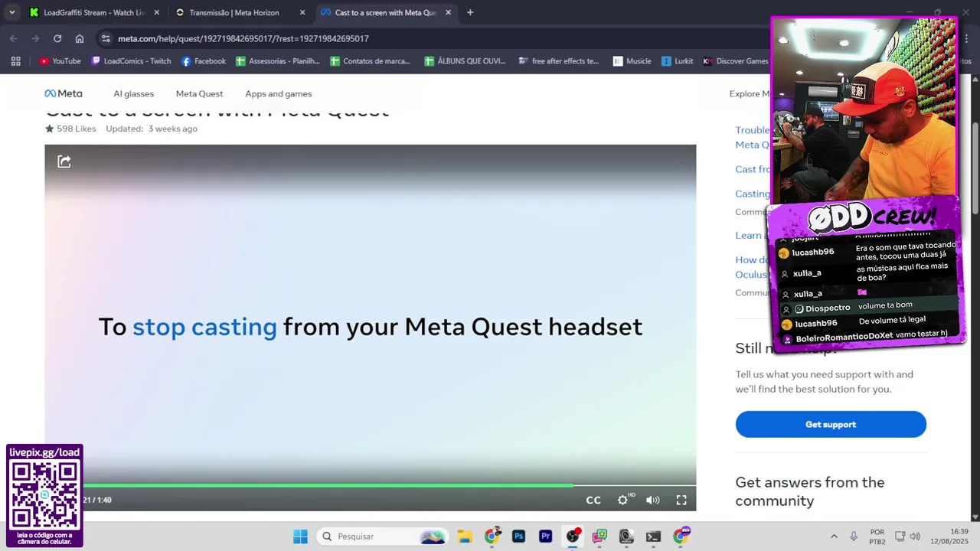Viewport: 980px width, 551px height.
Task: Reload the current page
Action: click(x=57, y=38)
